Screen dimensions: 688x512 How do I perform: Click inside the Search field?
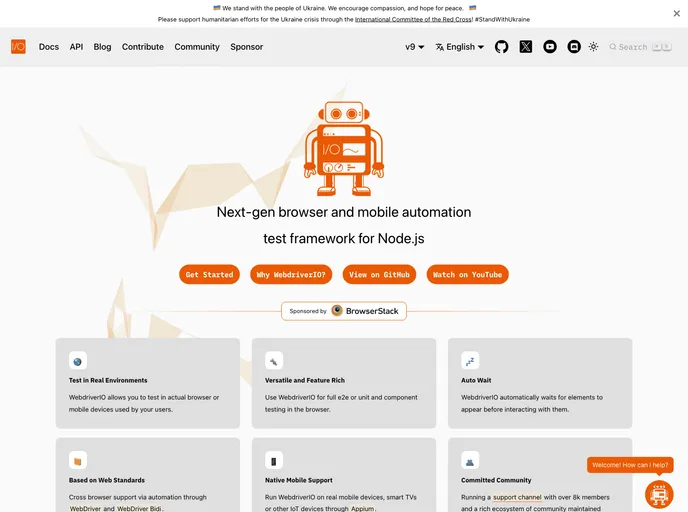point(640,47)
